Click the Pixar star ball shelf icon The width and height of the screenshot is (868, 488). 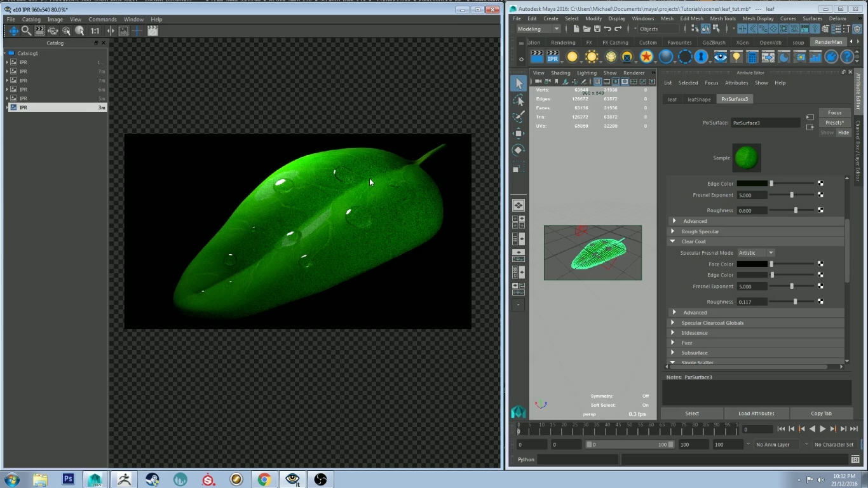(x=647, y=57)
